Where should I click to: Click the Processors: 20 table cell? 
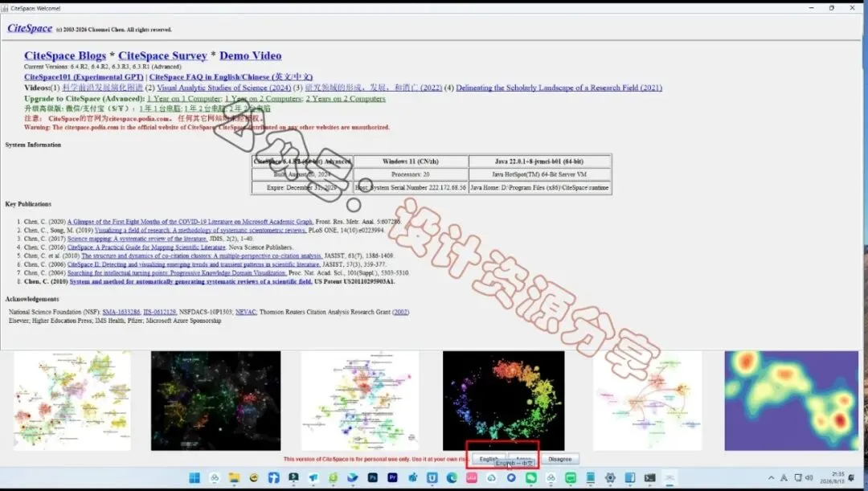pyautogui.click(x=411, y=174)
